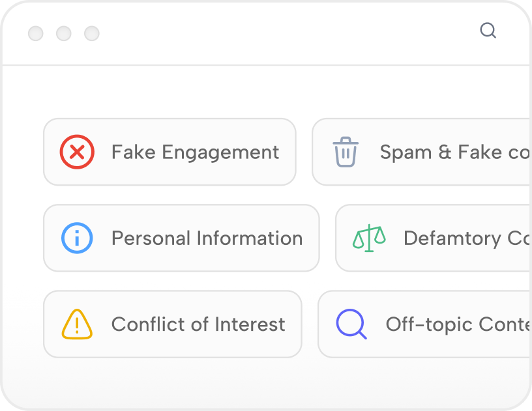Click the green balance scales icon
The height and width of the screenshot is (411, 532).
tap(369, 238)
